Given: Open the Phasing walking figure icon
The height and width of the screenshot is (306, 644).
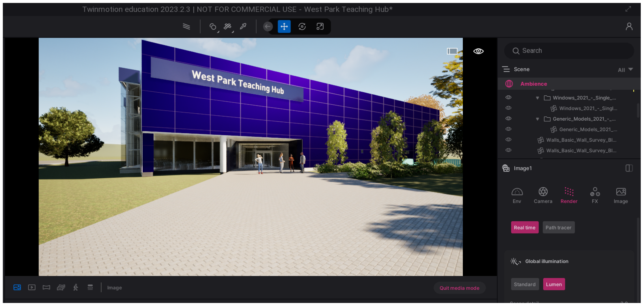Looking at the screenshot, I should [x=75, y=287].
